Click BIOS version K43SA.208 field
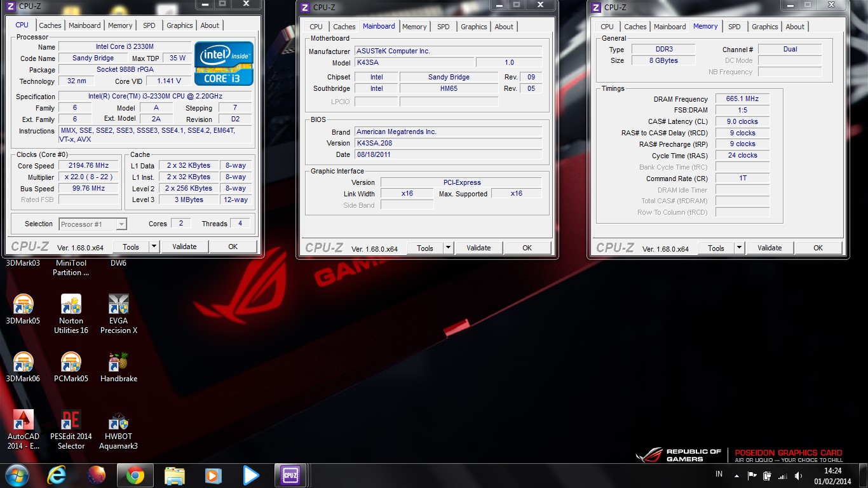Viewport: 868px width, 488px height. tap(448, 143)
